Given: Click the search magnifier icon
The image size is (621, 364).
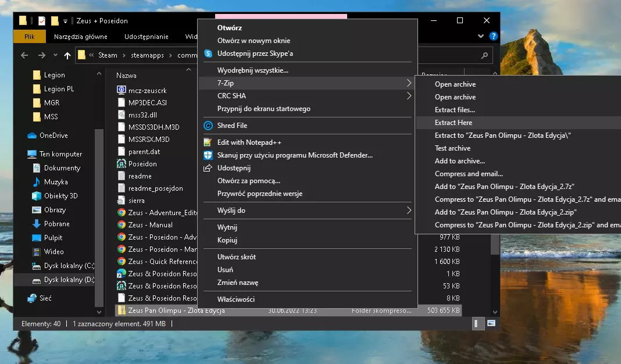Looking at the screenshot, I should [484, 56].
